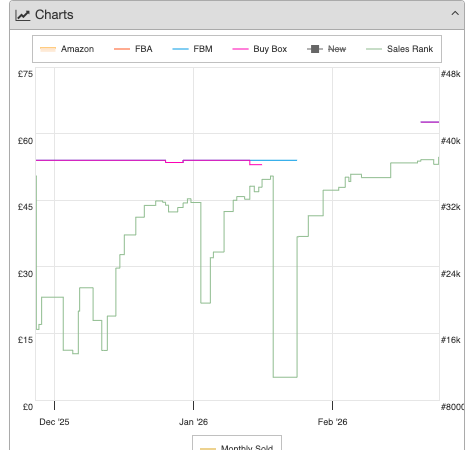Click the Charts panel title text
The image size is (474, 450).
pos(54,15)
